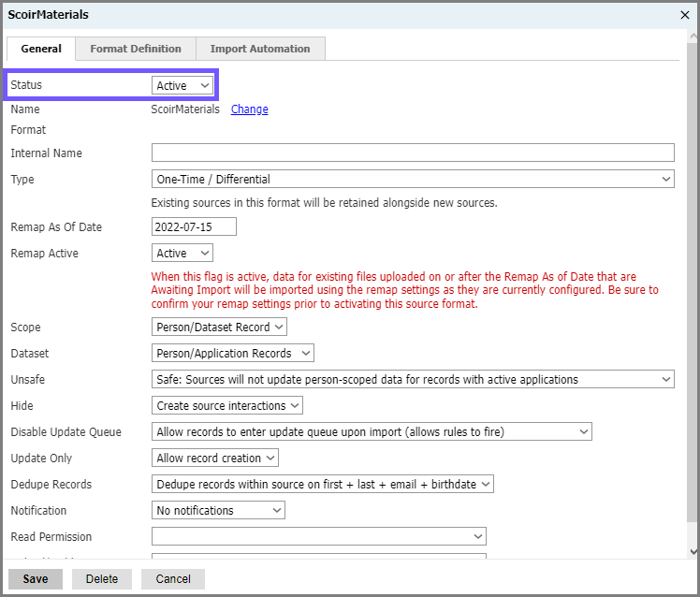
Task: Open the Status dropdown
Action: pyautogui.click(x=182, y=85)
